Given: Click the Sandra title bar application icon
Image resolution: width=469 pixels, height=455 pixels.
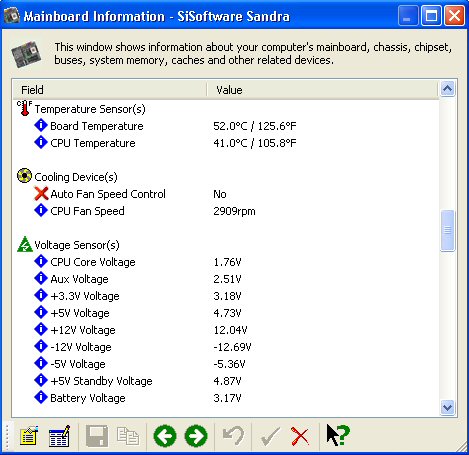Looking at the screenshot, I should [x=12, y=15].
